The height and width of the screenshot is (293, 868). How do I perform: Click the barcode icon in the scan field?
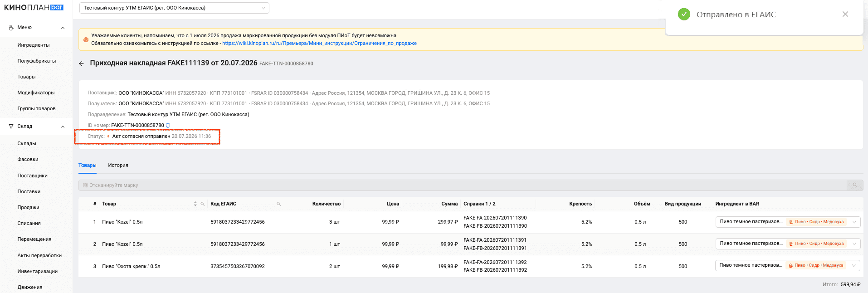(x=85, y=185)
